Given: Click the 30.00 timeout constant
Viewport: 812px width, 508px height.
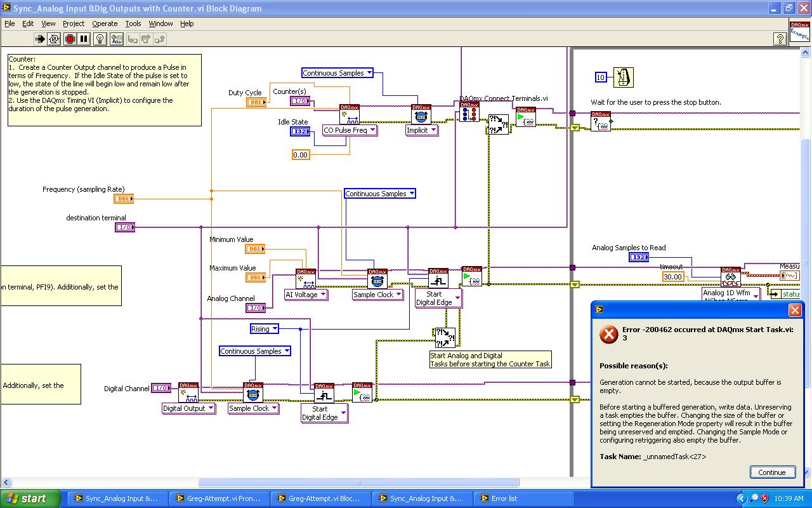Looking at the screenshot, I should pos(672,276).
